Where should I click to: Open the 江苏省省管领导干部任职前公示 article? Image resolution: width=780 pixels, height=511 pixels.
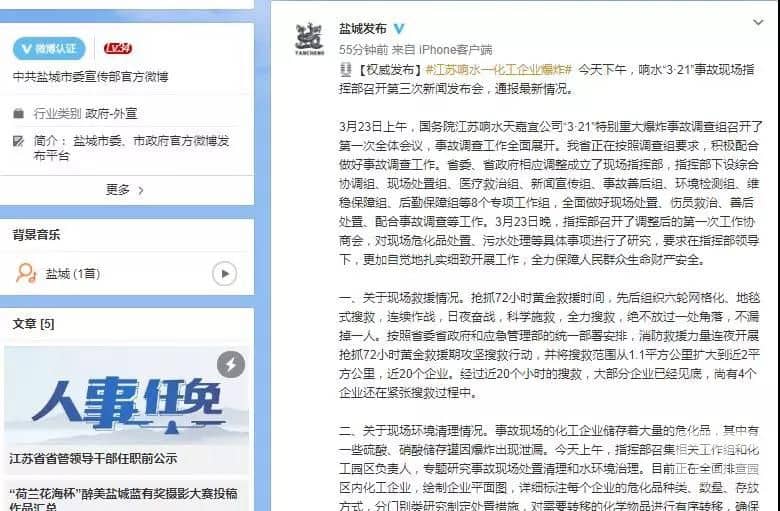(x=93, y=459)
